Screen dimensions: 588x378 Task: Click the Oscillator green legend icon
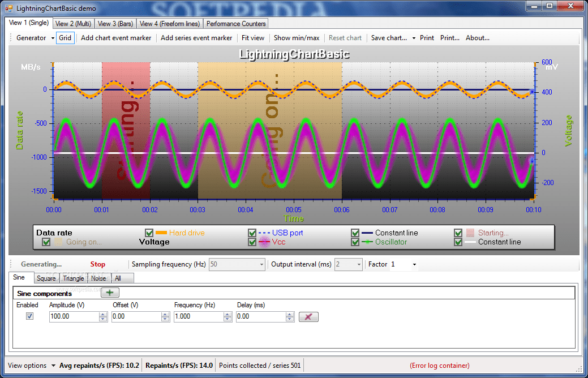point(367,242)
